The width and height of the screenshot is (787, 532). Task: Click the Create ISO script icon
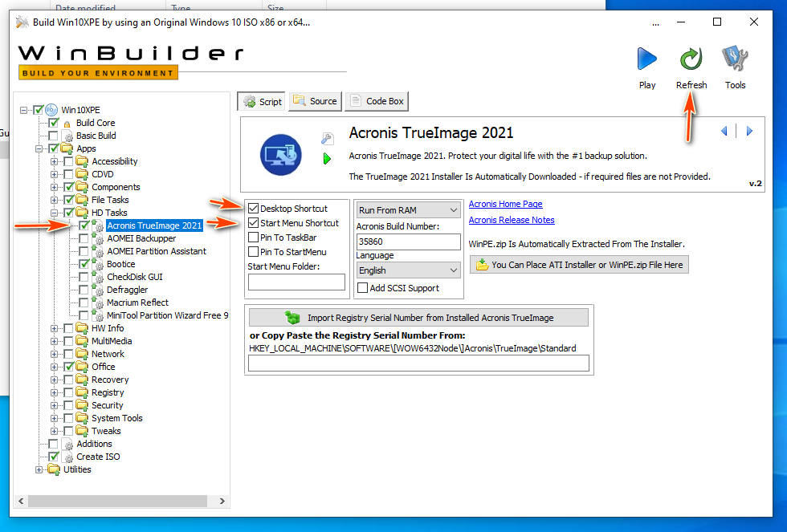pos(67,457)
